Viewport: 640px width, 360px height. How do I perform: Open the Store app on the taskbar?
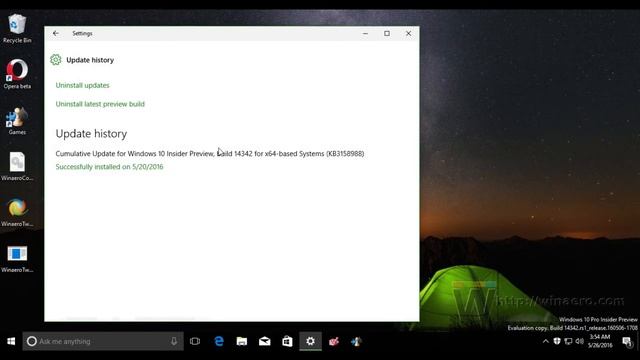(x=287, y=341)
